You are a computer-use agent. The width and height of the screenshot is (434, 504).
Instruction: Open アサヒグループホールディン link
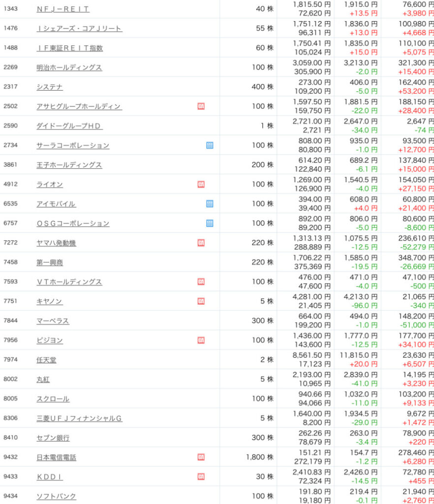[x=79, y=106]
